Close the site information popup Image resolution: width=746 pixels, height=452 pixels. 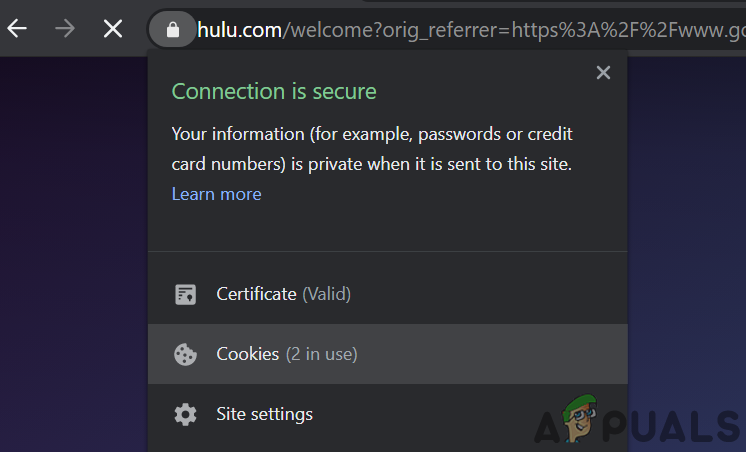tap(602, 73)
